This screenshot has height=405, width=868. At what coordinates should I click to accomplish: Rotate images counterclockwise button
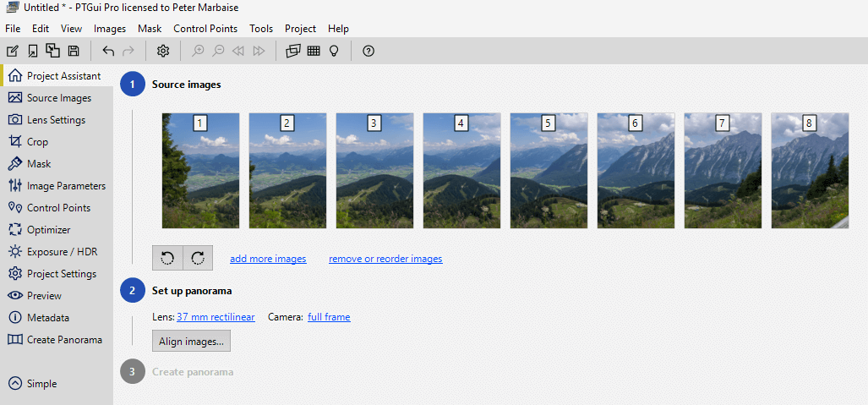pos(167,259)
